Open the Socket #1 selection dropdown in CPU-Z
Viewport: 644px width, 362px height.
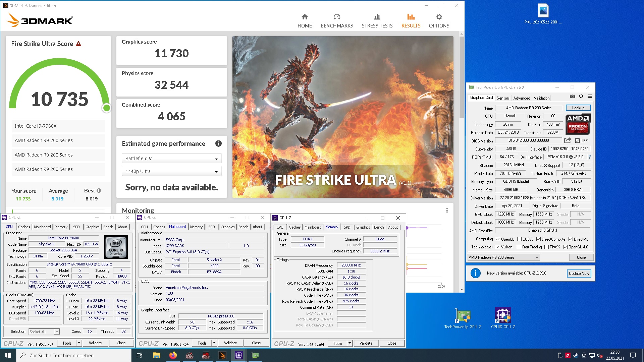coord(44,332)
